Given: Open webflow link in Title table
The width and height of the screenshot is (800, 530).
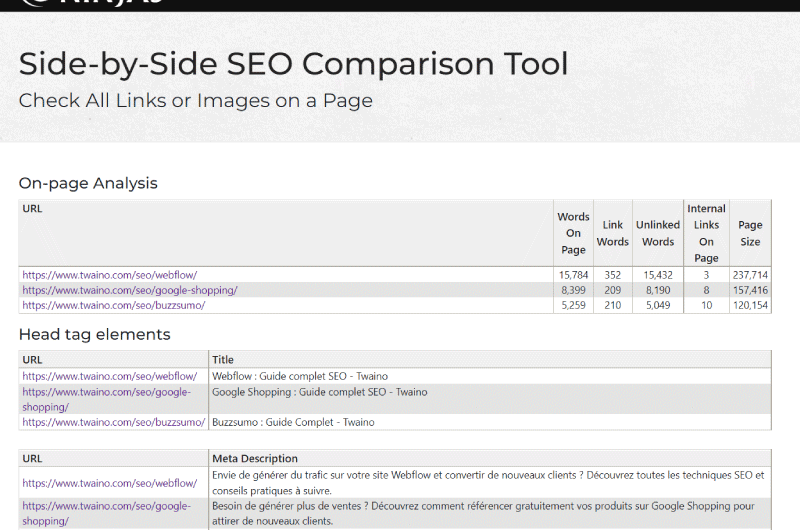Looking at the screenshot, I should pos(109,376).
